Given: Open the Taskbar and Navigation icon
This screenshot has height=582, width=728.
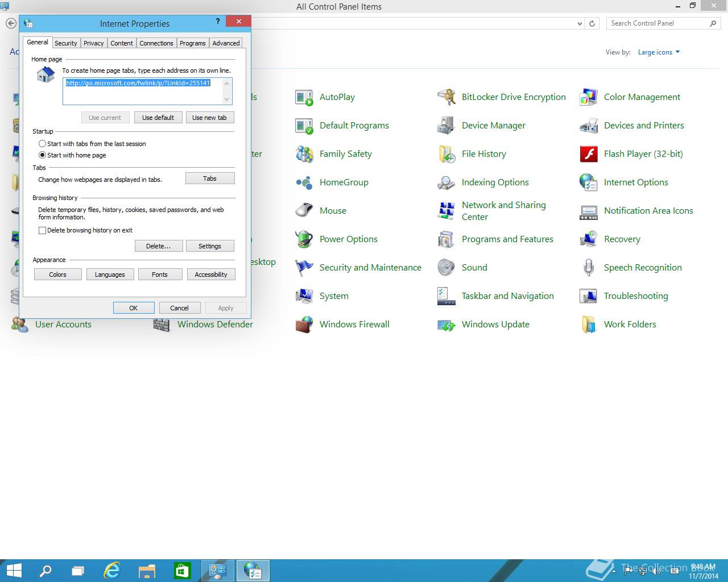Looking at the screenshot, I should (446, 296).
